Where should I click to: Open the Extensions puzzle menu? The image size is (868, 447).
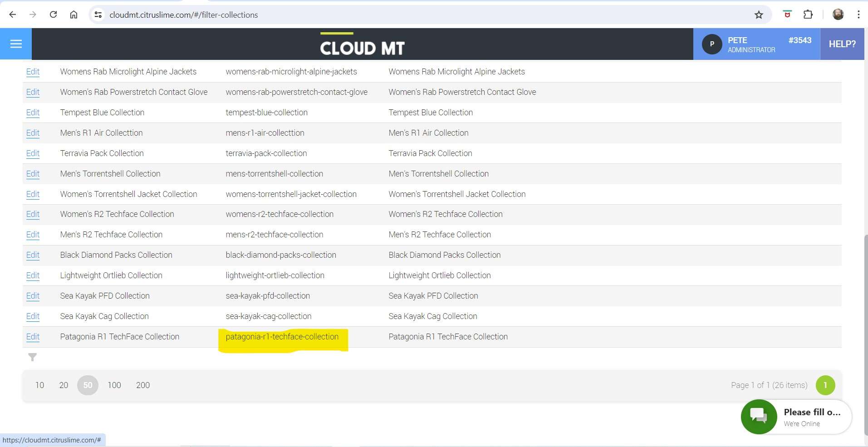point(808,15)
